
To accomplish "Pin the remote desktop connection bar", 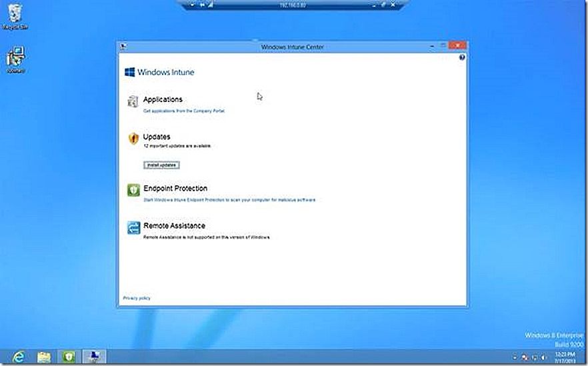I will coord(203,5).
